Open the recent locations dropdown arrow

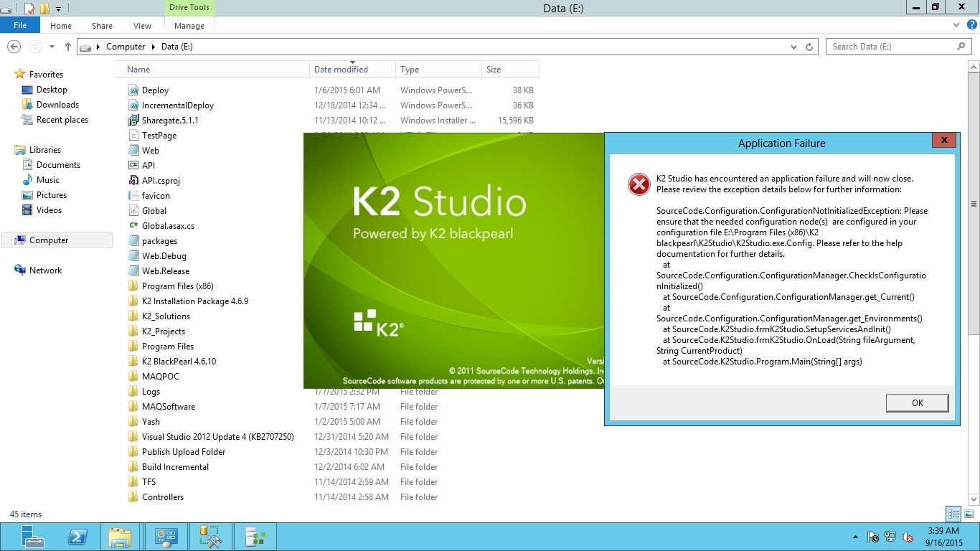(x=52, y=47)
